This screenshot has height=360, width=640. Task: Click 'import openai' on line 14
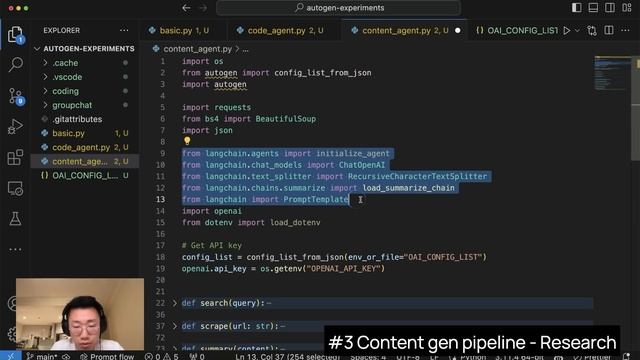click(212, 211)
